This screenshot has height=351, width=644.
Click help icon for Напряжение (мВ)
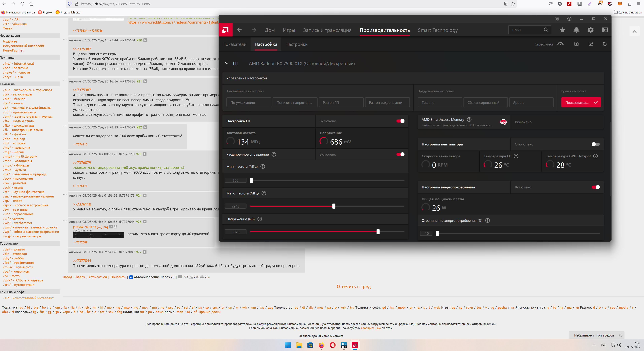(260, 219)
